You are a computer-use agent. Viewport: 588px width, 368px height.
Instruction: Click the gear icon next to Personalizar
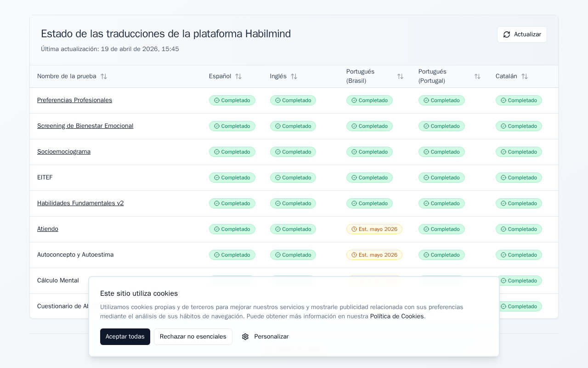point(245,337)
